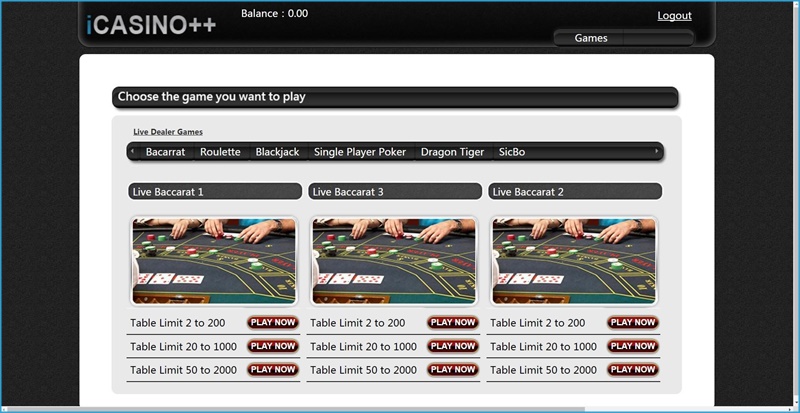Select the Dragon Tiger tab
This screenshot has height=413, width=800.
(x=452, y=152)
